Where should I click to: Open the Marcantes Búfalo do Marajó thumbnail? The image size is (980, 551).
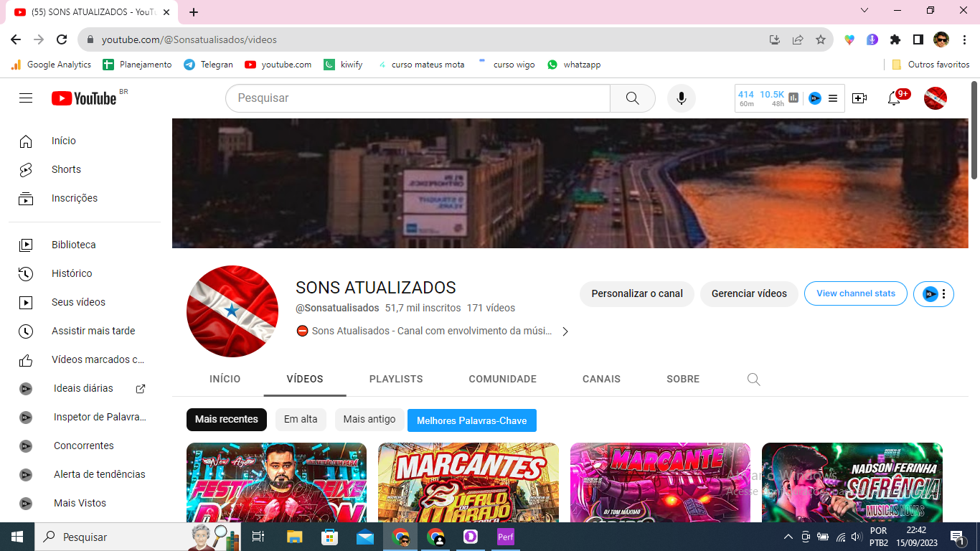click(x=468, y=482)
